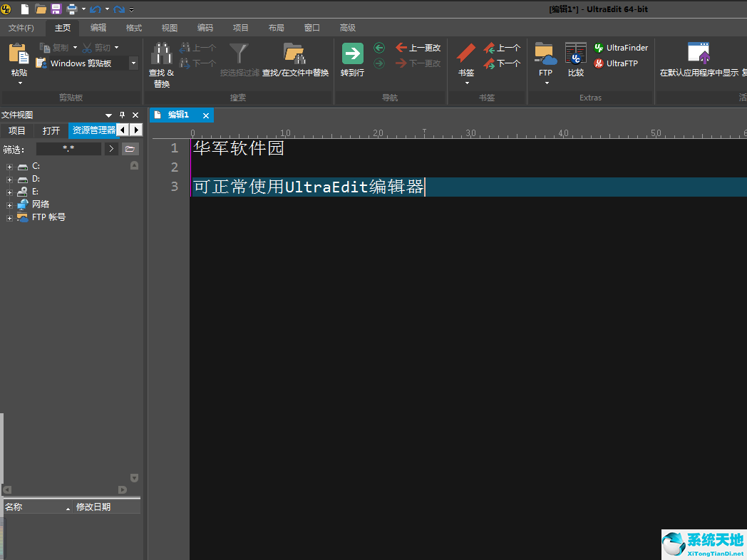Launch UltraFTP
Viewport: 747px width, 560px height.
coord(616,63)
